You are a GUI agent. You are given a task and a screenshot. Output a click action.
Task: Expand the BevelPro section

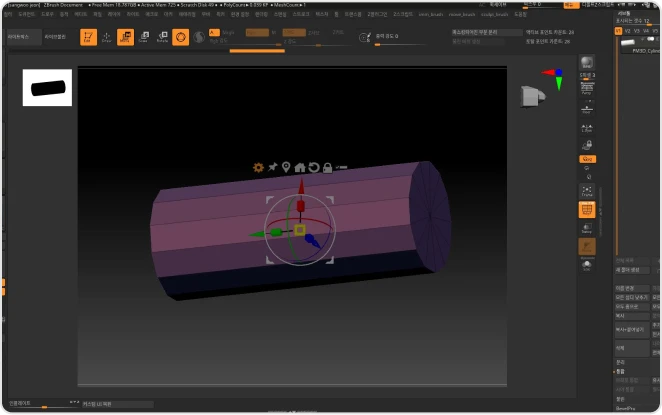pyautogui.click(x=625, y=409)
